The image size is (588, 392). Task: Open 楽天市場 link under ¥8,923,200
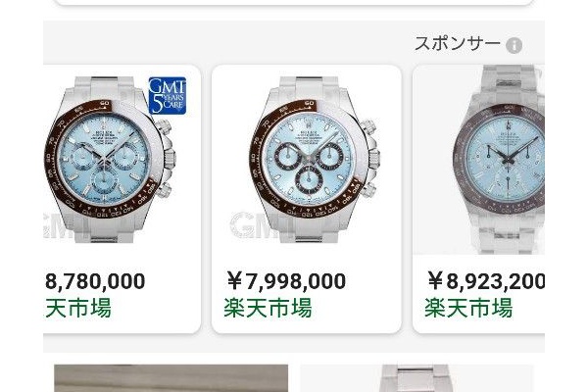468,308
